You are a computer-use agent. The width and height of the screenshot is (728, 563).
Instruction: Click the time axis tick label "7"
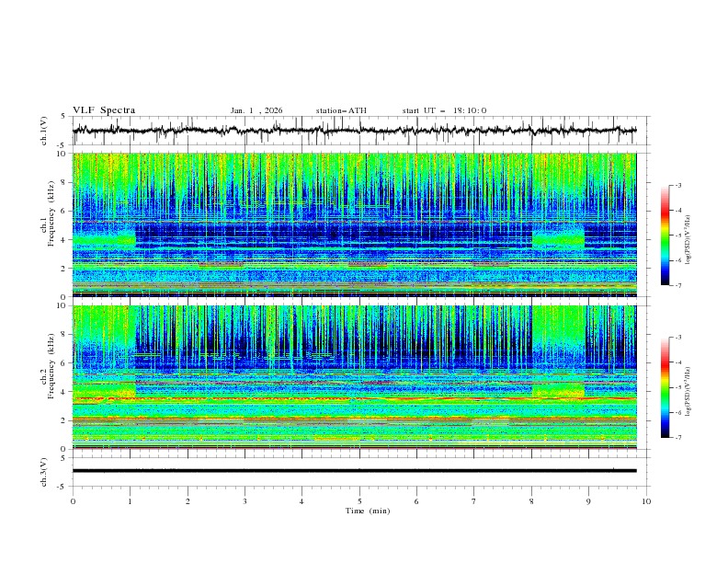(x=473, y=501)
